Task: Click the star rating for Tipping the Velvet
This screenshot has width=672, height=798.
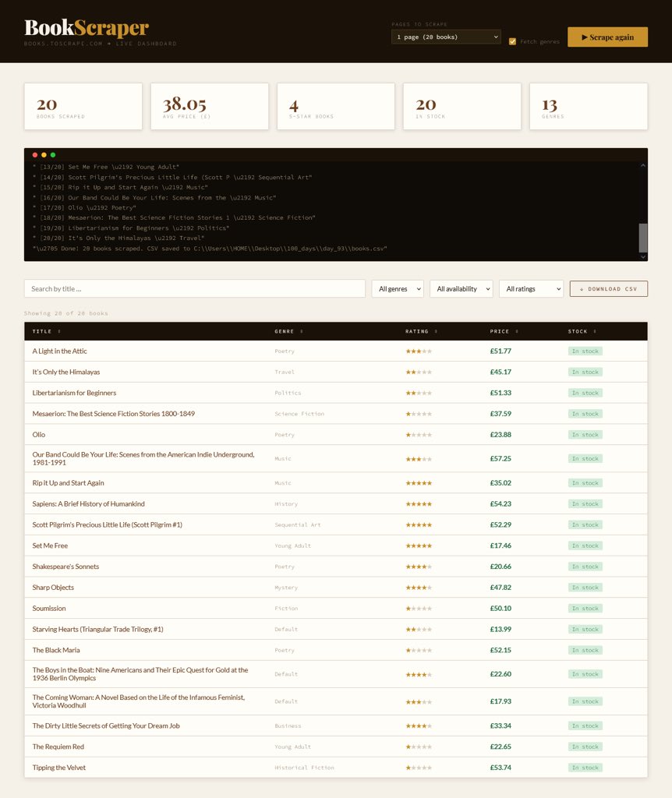Action: coord(419,768)
